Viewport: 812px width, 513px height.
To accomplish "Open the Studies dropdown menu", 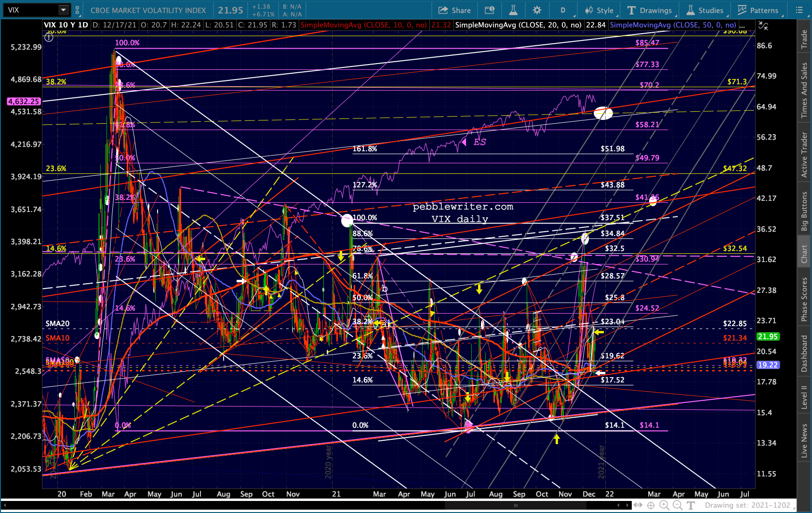I will tap(705, 10).
